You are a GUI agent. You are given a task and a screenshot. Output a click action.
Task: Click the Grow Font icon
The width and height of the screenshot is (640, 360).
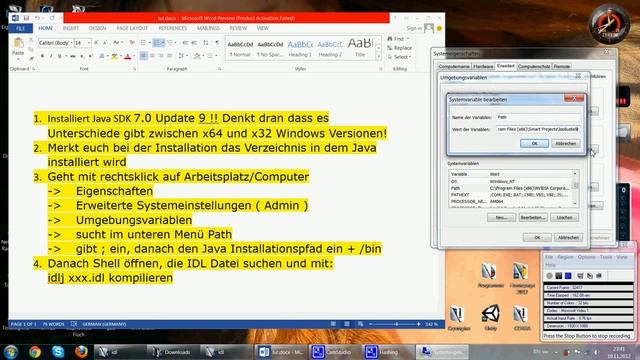click(96, 42)
